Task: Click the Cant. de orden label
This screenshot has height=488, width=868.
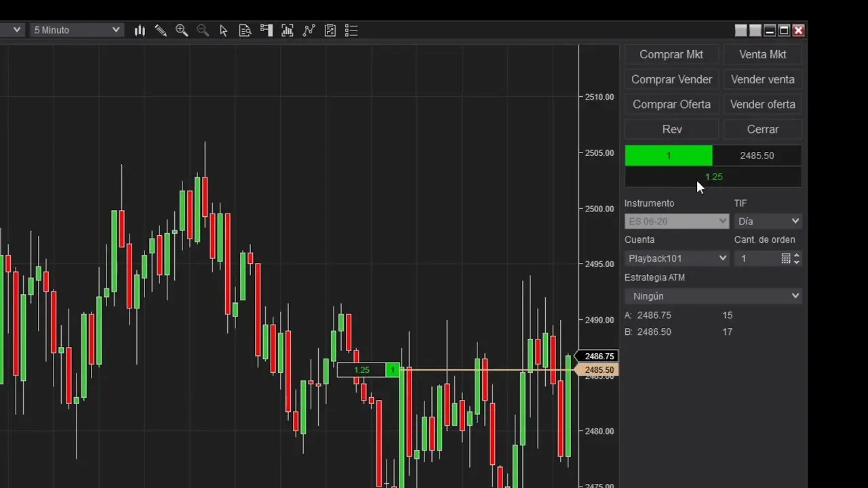Action: [765, 239]
